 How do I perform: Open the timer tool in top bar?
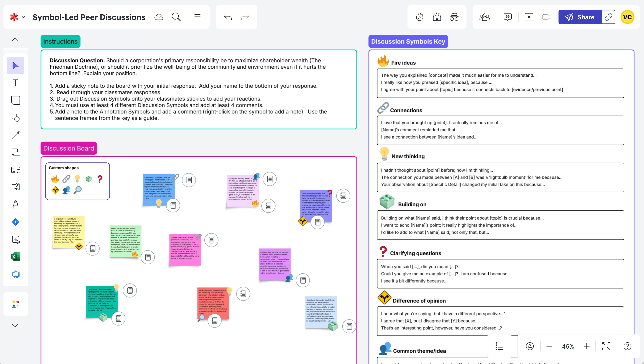click(419, 17)
